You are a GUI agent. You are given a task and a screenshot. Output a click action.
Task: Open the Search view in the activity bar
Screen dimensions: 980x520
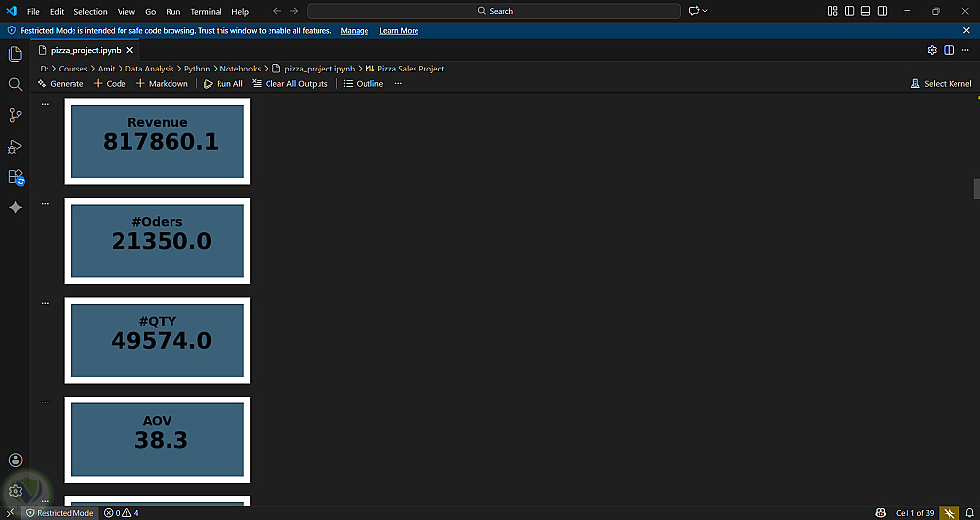15,84
